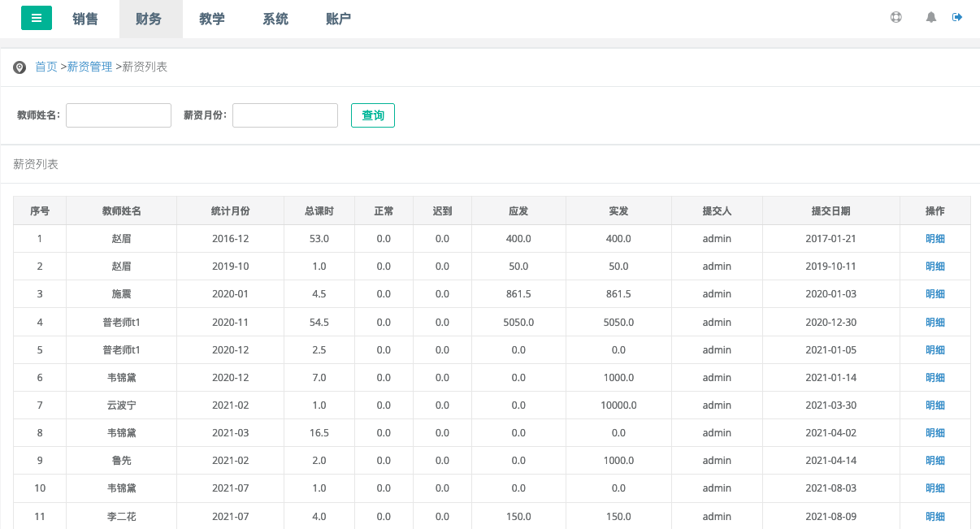
Task: Click the 正常 column header
Action: [x=384, y=211]
